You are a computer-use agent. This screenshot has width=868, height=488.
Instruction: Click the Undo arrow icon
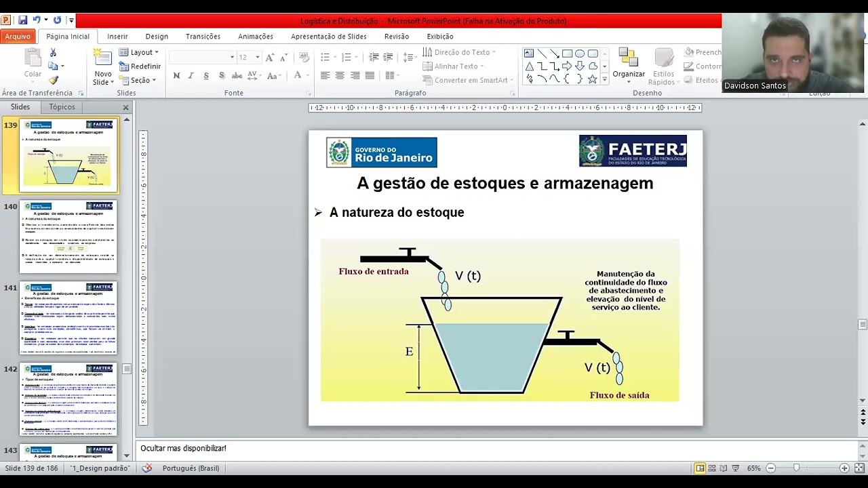(x=37, y=20)
